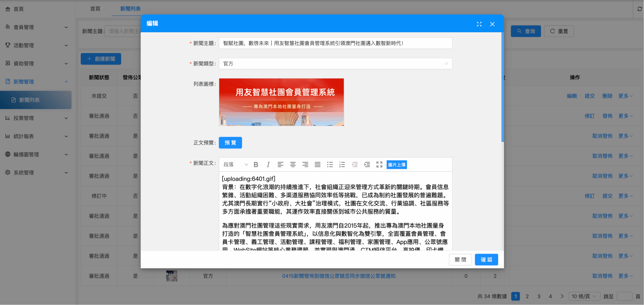The width and height of the screenshot is (644, 305).
Task: Insert a numbered list
Action: click(342, 165)
